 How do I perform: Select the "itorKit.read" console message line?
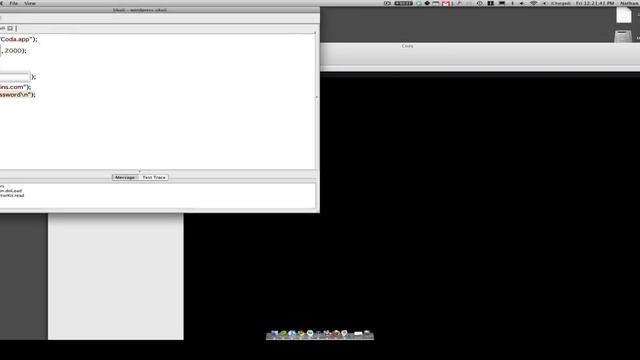point(12,196)
